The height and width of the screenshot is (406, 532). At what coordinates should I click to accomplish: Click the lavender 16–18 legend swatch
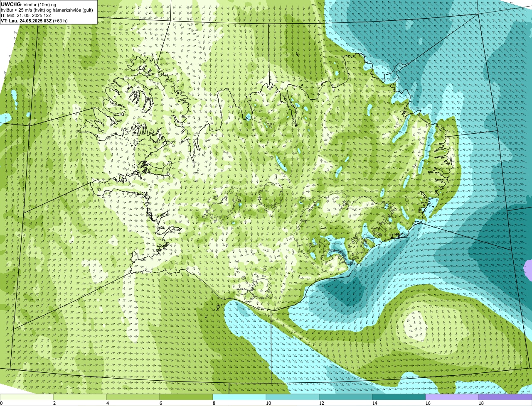(452, 397)
